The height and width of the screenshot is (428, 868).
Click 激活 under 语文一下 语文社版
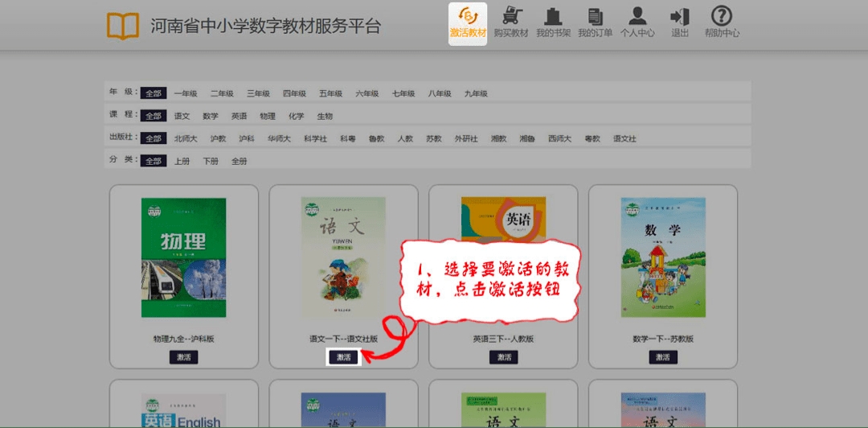click(x=344, y=357)
